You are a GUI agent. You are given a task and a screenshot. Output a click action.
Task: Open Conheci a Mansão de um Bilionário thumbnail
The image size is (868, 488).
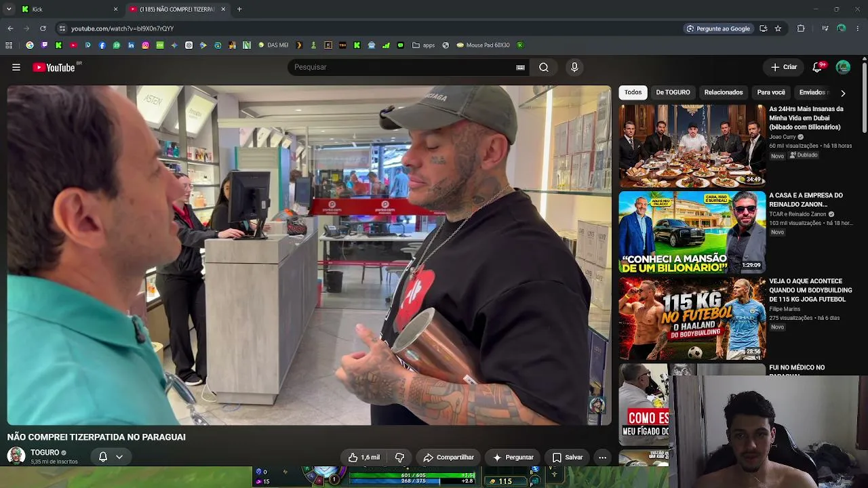point(691,231)
